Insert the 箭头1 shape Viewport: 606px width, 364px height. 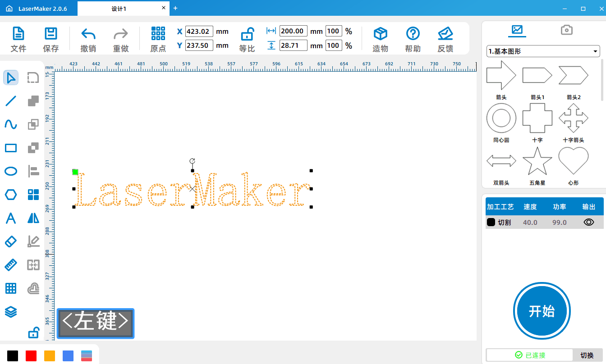pos(537,75)
